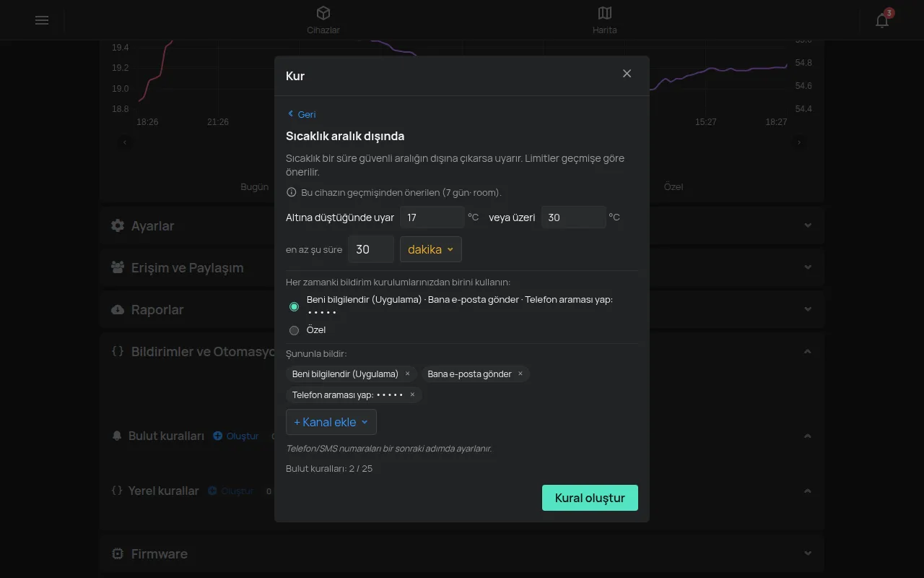Open the notifications bell icon
Viewport: 924px width, 578px height.
(882, 20)
